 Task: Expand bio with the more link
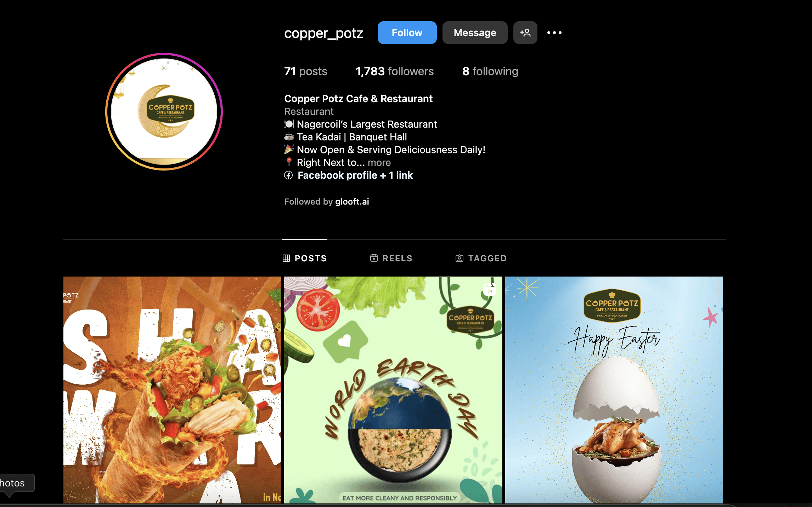pyautogui.click(x=379, y=162)
